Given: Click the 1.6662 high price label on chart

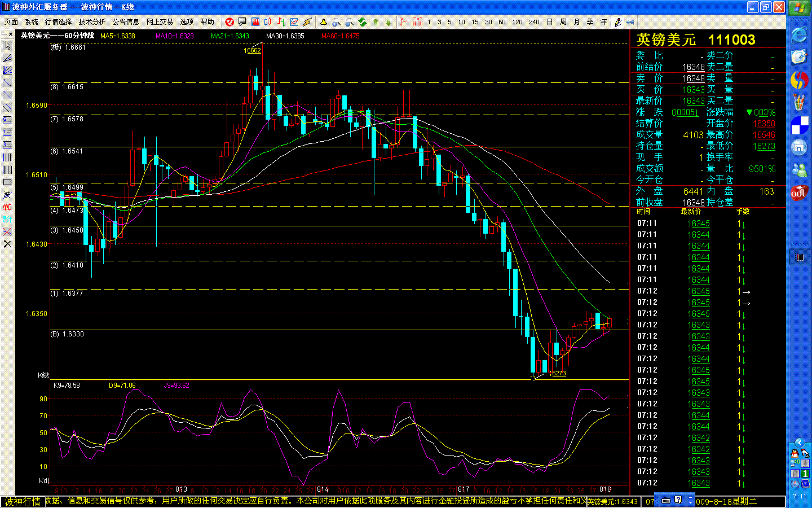Looking at the screenshot, I should [x=253, y=51].
